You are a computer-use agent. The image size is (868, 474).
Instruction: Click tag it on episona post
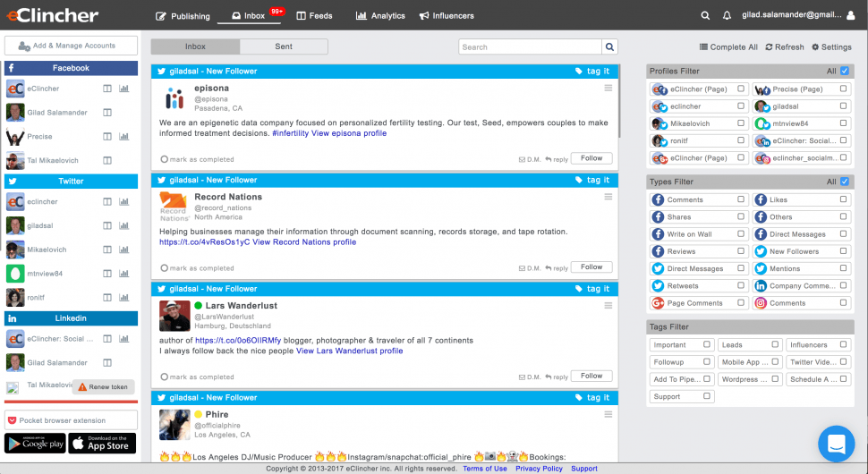(x=592, y=71)
